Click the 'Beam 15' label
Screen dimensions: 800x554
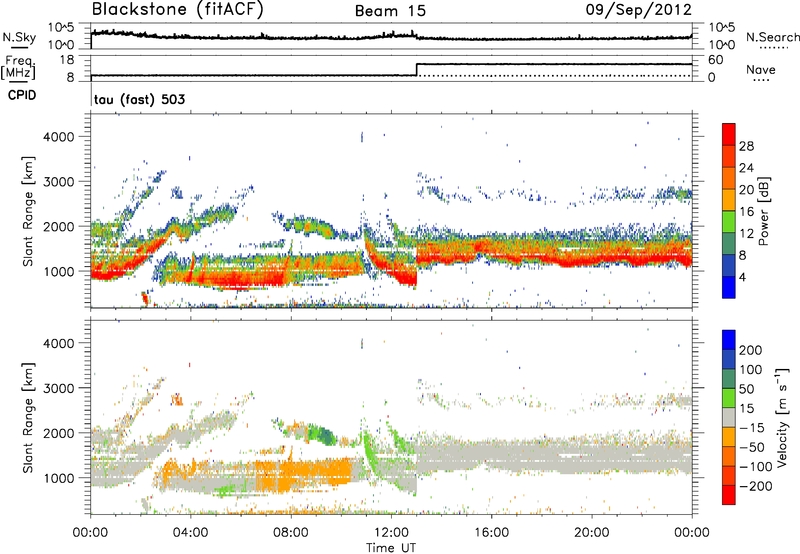coord(390,11)
